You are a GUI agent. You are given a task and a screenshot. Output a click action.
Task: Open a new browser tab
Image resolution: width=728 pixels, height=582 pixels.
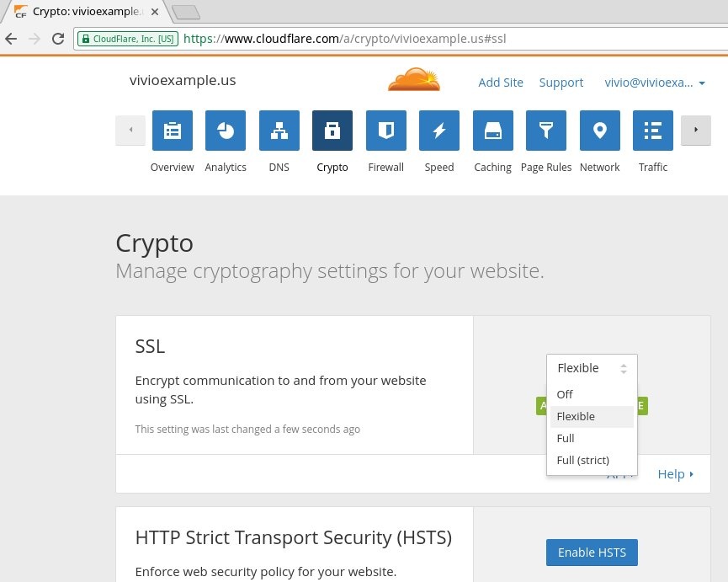coord(186,12)
